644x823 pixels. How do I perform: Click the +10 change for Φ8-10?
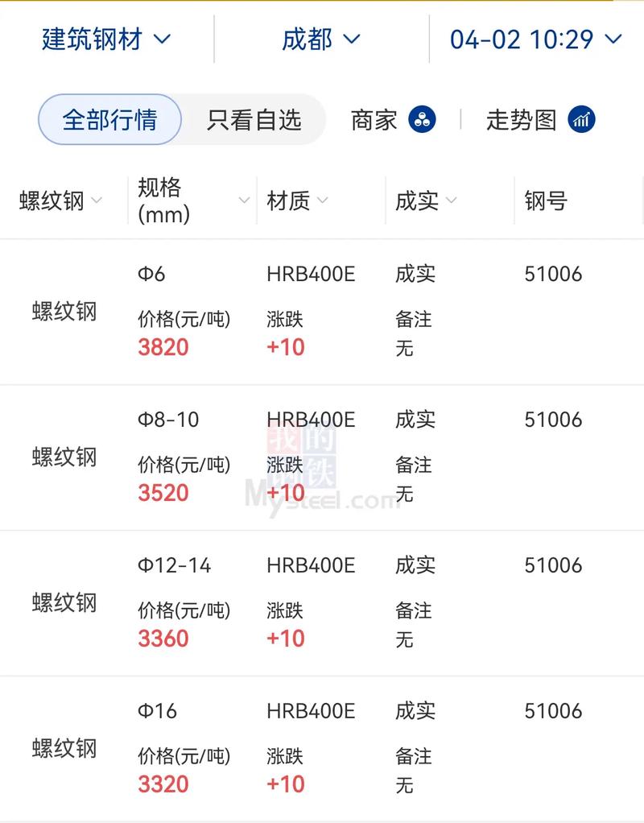(286, 492)
